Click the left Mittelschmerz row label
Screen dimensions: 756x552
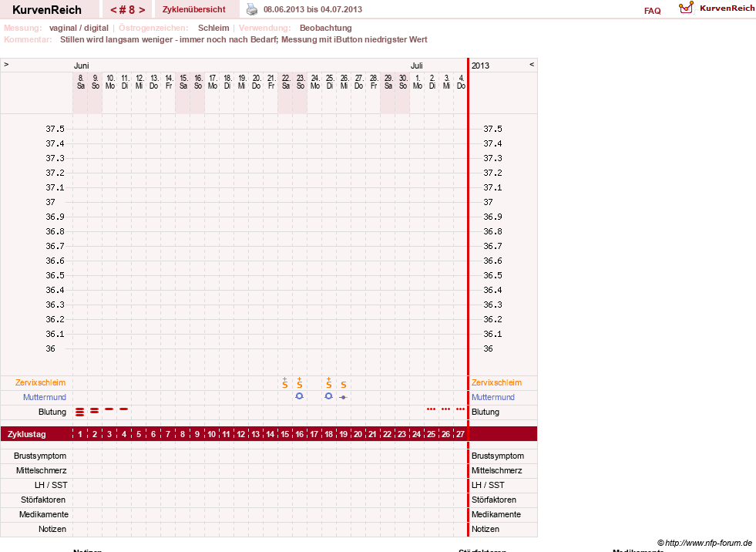tap(41, 470)
